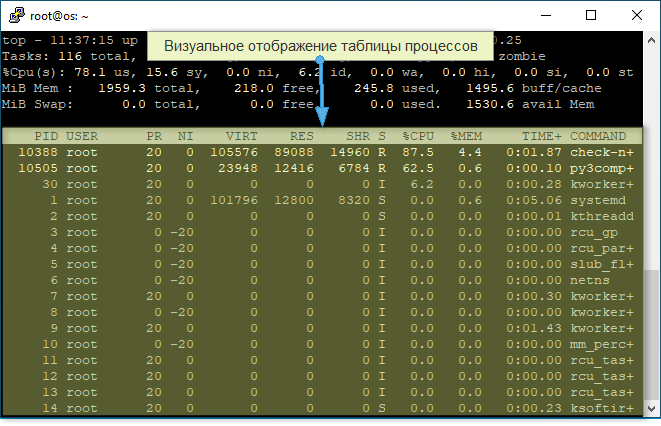Close the root@os terminal window

pyautogui.click(x=637, y=16)
